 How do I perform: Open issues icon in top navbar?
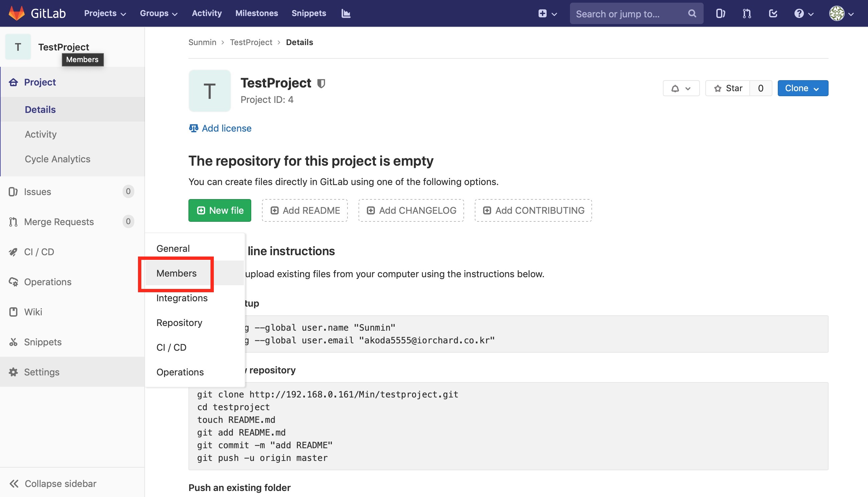tap(720, 13)
